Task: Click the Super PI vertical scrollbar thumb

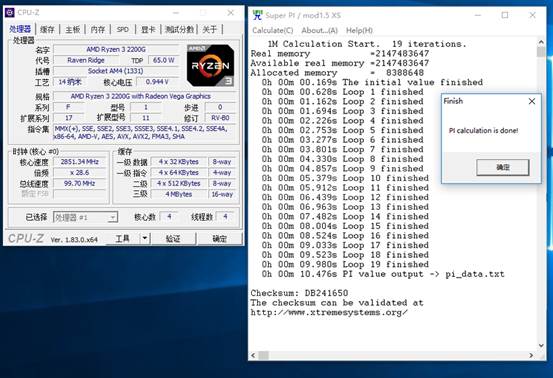Action: tap(541, 52)
